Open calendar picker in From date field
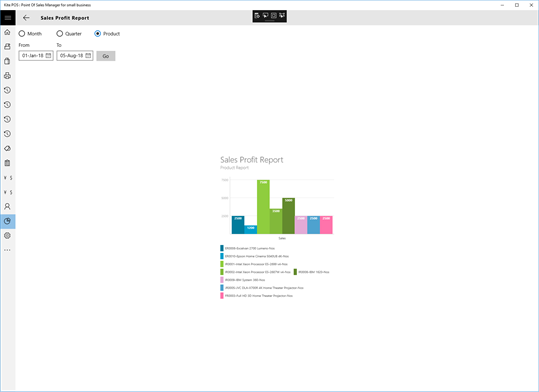The image size is (539, 392). pyautogui.click(x=48, y=55)
